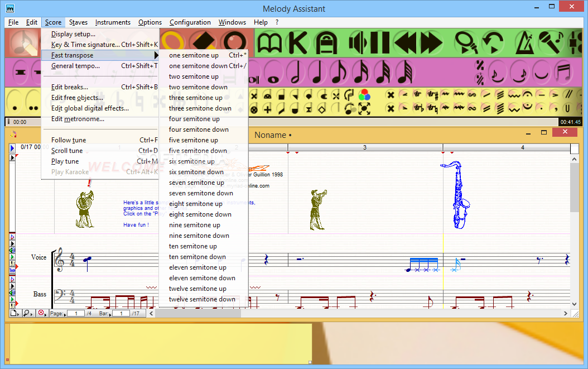Click the scroll right arrow under the score

(566, 313)
